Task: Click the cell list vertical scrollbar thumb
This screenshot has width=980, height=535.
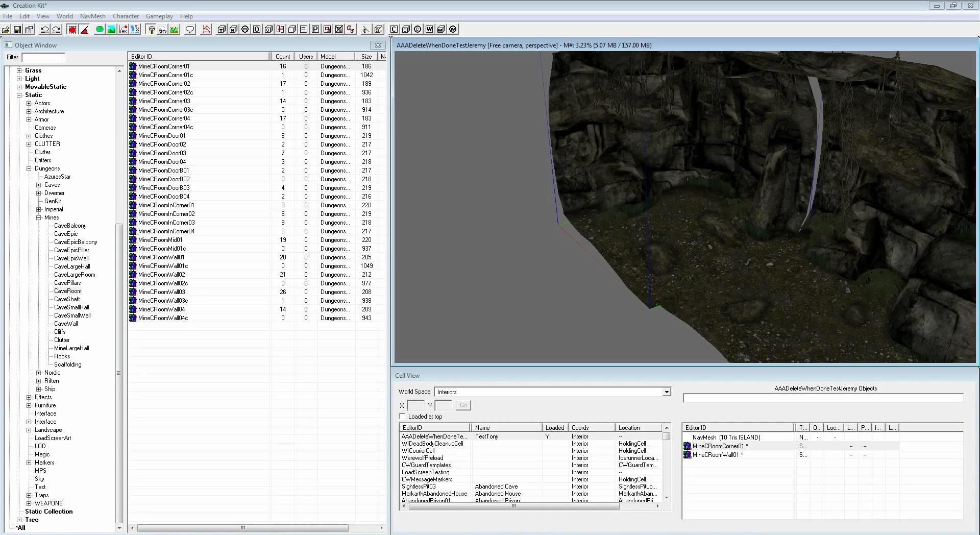Action: coord(666,436)
